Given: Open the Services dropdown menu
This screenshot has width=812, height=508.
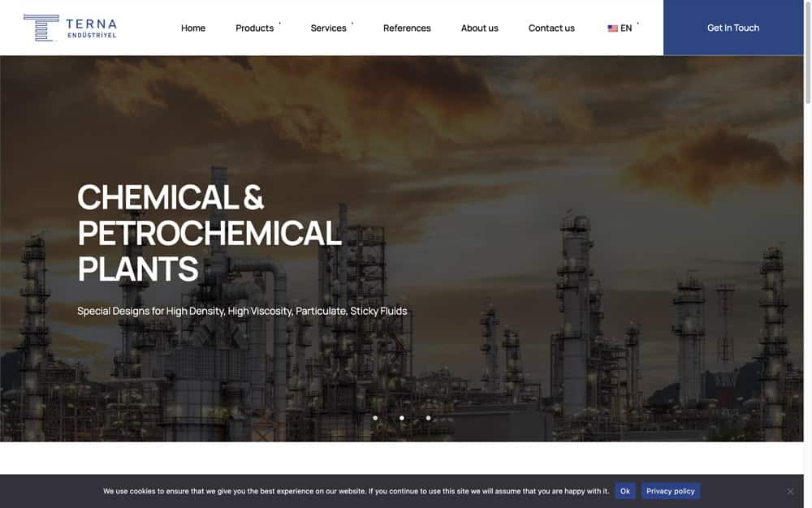Looking at the screenshot, I should (329, 28).
